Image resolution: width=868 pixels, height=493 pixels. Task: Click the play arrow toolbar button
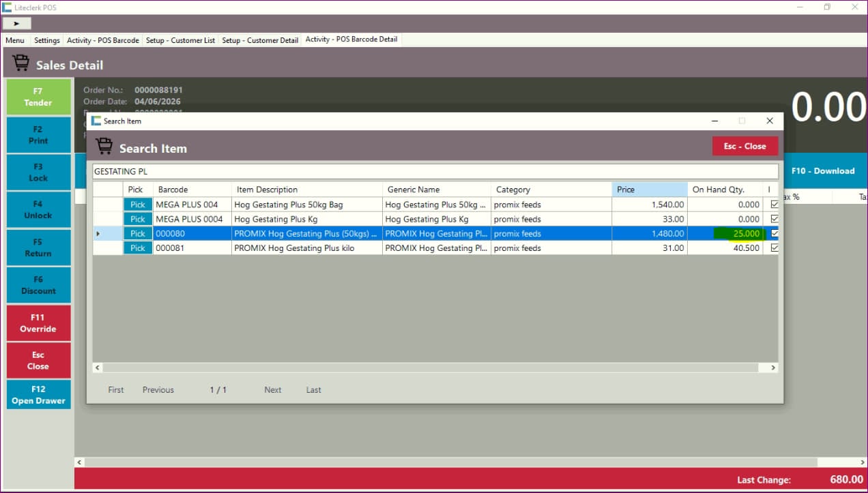coord(16,23)
